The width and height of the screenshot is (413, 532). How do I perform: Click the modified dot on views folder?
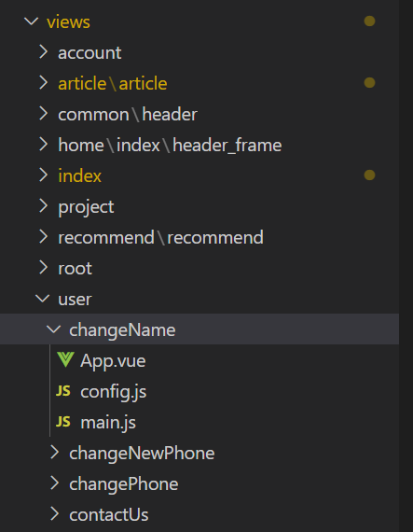[369, 21]
